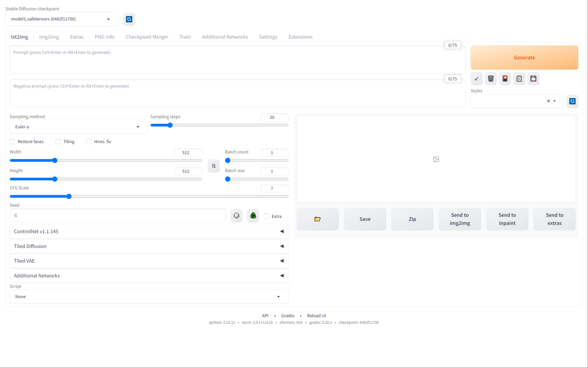Switch to the img2img tab

click(49, 37)
